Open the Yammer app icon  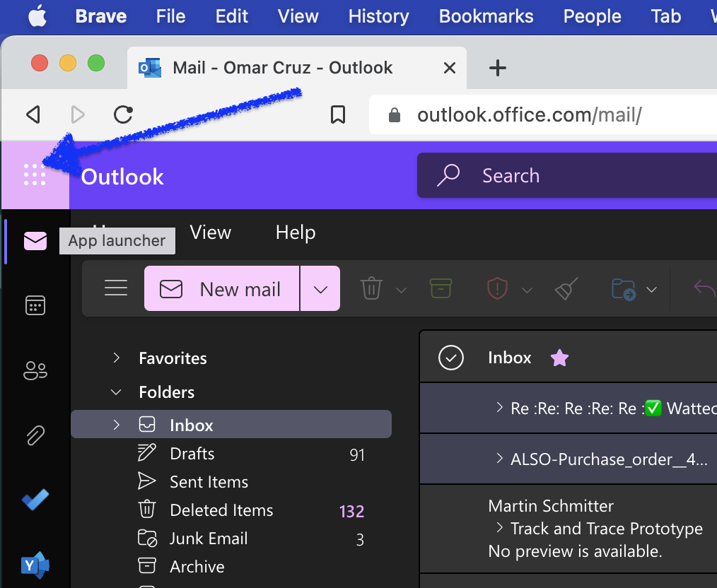click(x=35, y=565)
